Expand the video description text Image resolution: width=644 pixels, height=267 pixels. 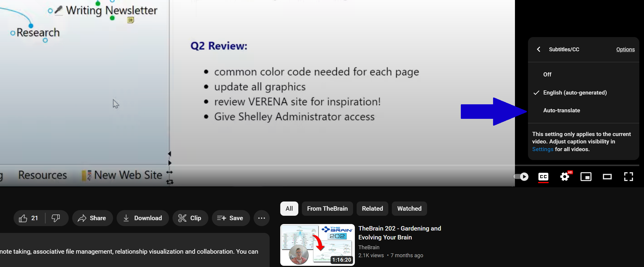coord(129,252)
